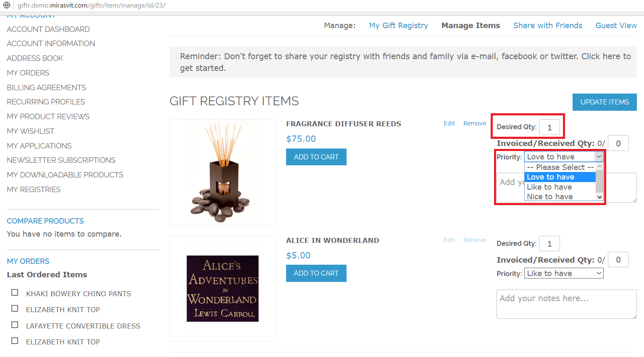Open the Share with Friends tab
This screenshot has width=644, height=357.
[547, 26]
